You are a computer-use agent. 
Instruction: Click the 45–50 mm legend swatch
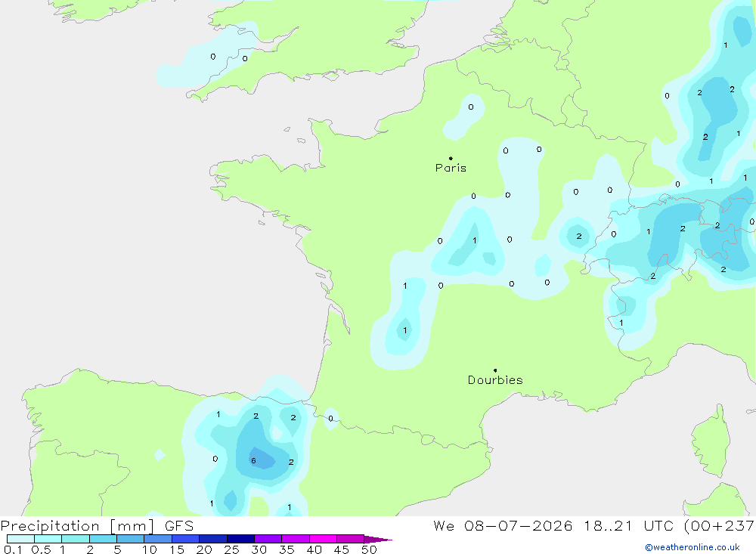point(351,539)
